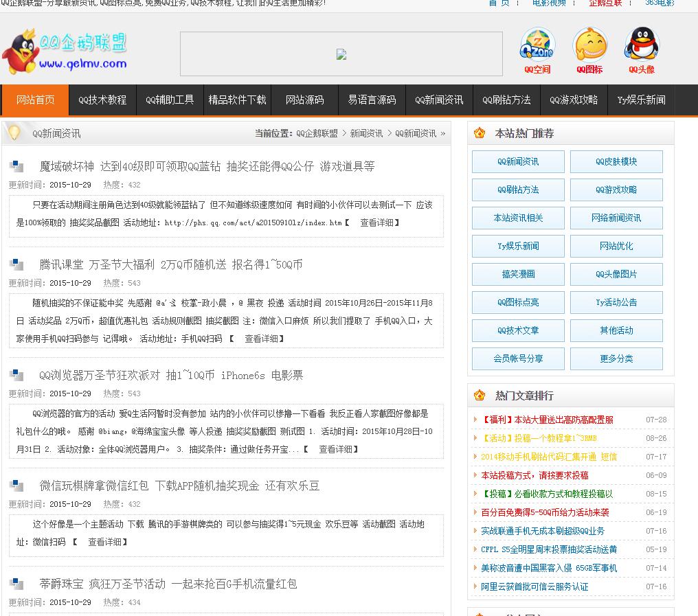Click the 其他活动 category button

tap(616, 330)
